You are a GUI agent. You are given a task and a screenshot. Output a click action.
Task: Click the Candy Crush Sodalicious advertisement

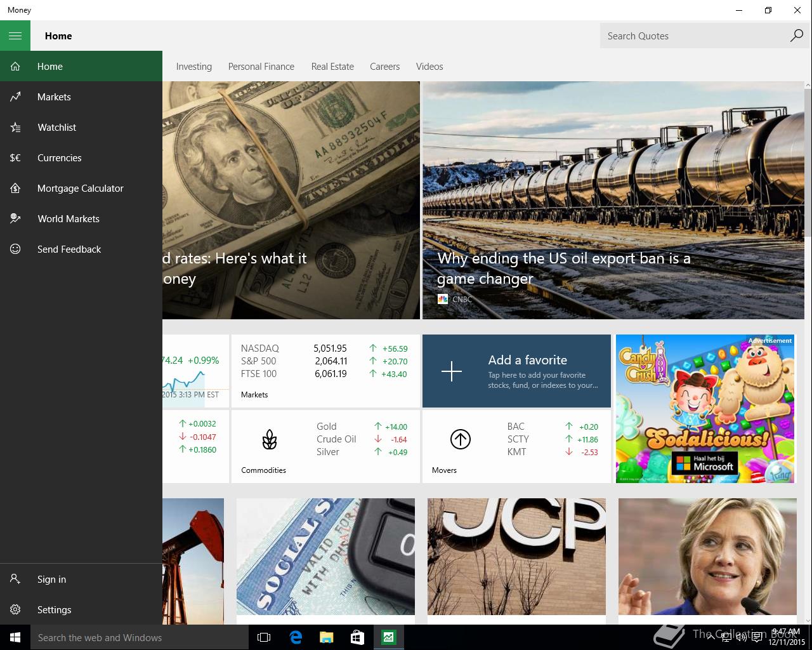point(705,409)
